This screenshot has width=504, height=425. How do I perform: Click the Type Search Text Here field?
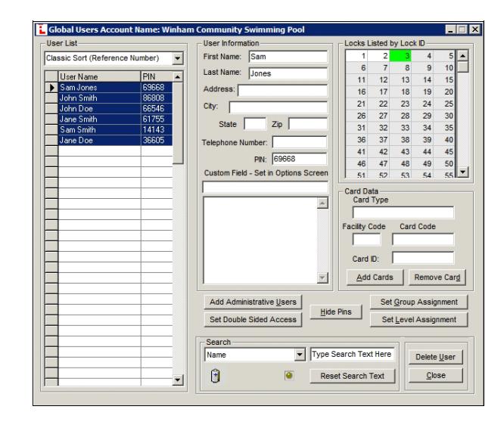click(x=353, y=355)
